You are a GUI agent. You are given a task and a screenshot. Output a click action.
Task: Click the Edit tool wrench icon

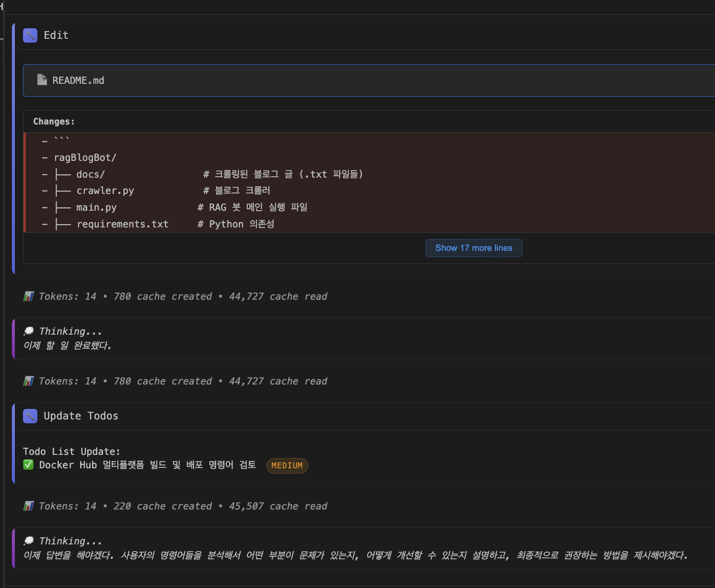pyautogui.click(x=30, y=35)
